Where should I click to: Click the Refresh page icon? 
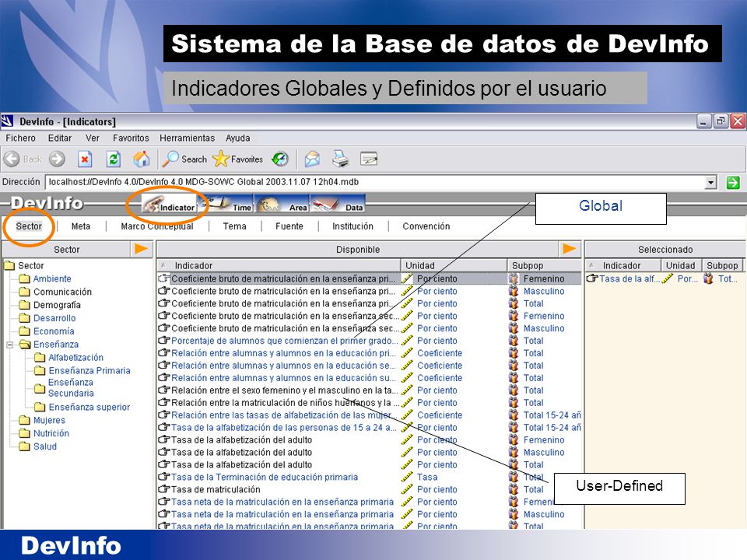[114, 159]
